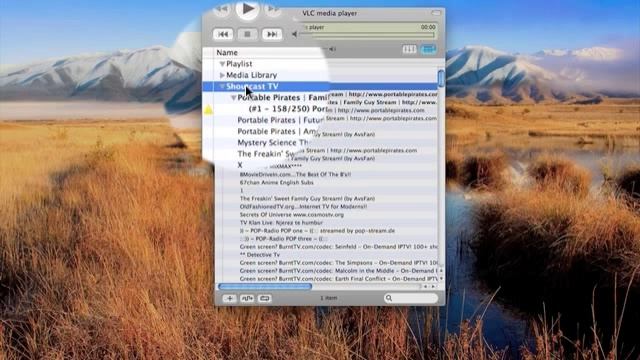Click the '1 item' status text
The image size is (640, 360).
point(329,298)
